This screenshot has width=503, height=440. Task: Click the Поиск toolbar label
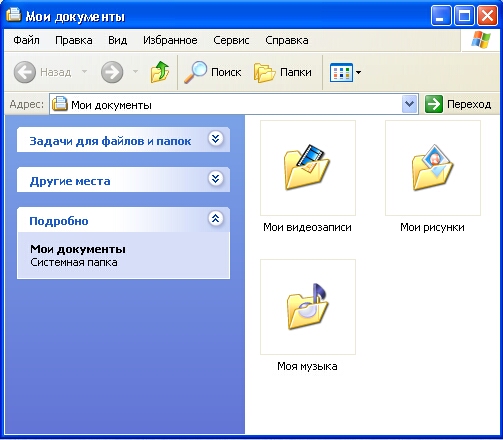coord(226,72)
